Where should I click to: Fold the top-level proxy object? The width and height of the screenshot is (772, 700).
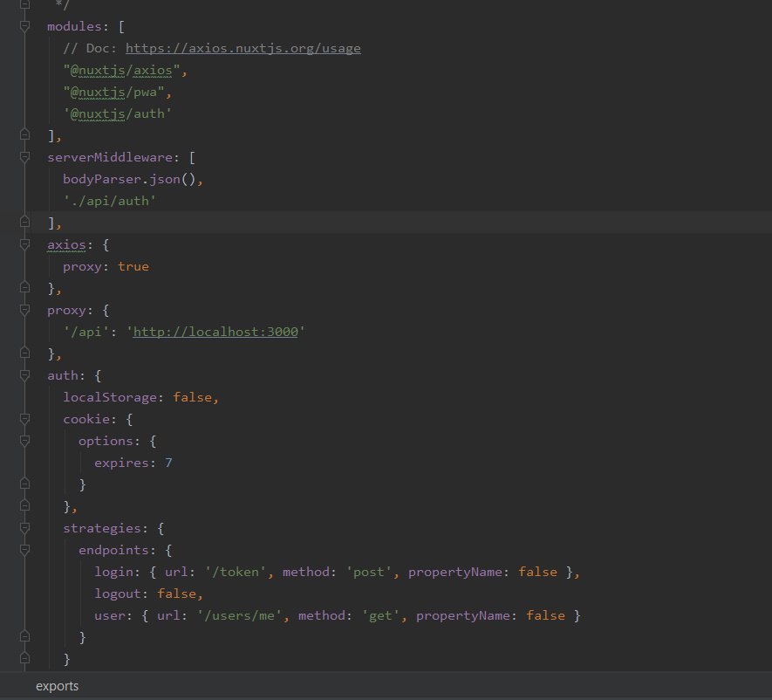tap(24, 310)
